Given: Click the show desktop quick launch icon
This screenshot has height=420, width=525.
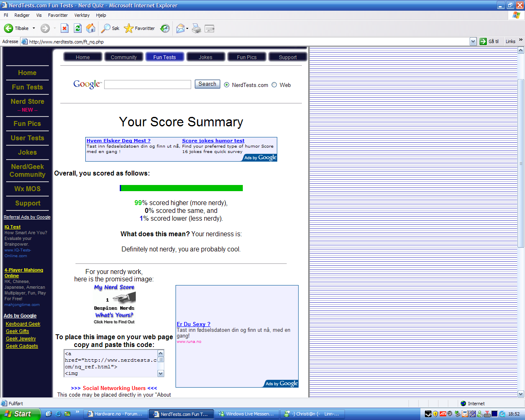Looking at the screenshot, I should pyautogui.click(x=48, y=414).
